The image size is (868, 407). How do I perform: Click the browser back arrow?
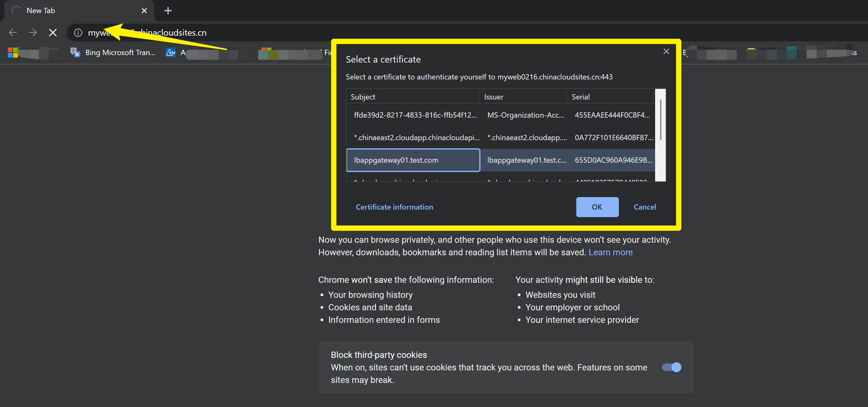(x=13, y=33)
